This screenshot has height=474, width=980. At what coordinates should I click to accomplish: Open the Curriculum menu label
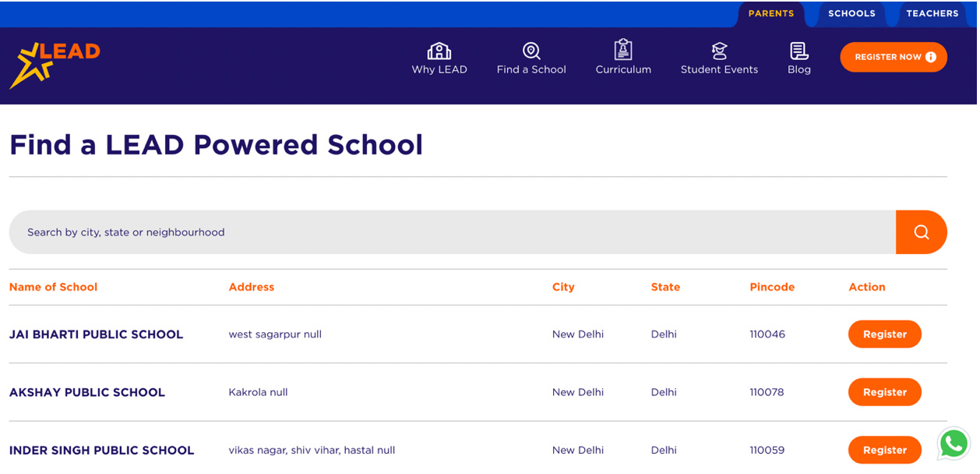[623, 69]
